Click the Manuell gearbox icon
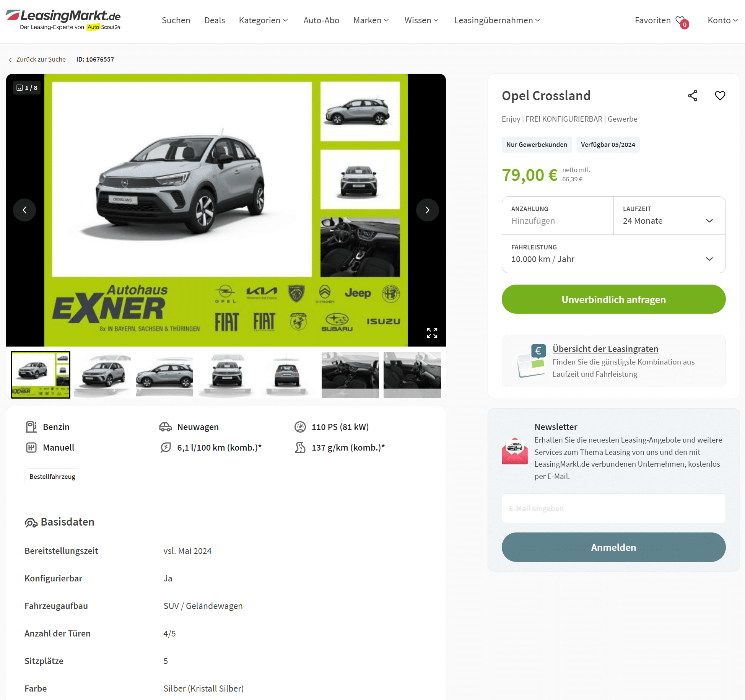Screen dimensions: 745x700 [31, 448]
